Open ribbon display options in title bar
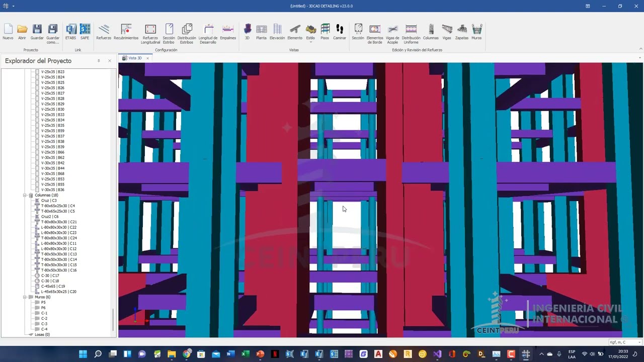 tap(588, 6)
